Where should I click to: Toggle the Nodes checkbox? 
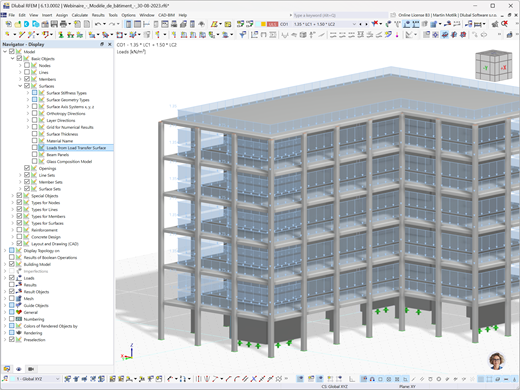pos(27,65)
